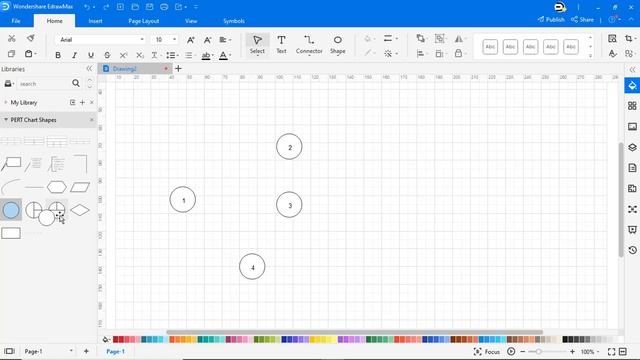The height and width of the screenshot is (360, 640).
Task: Click the lock protection icon
Action: coord(458,53)
